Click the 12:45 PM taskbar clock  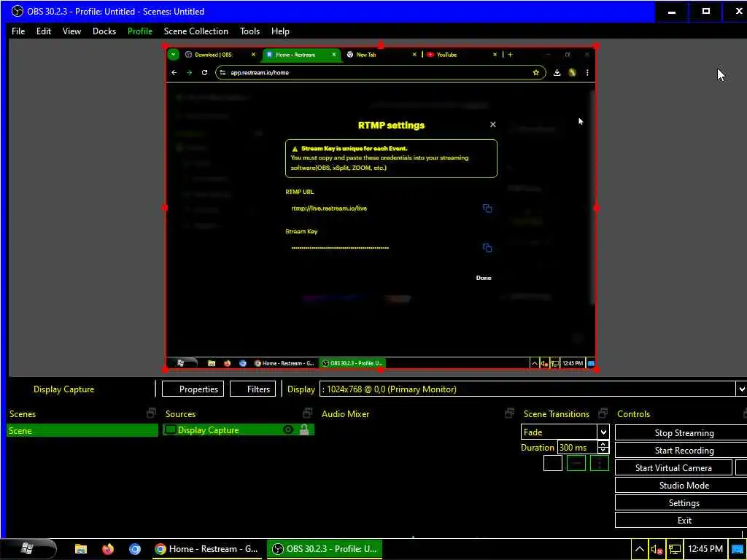(705, 549)
